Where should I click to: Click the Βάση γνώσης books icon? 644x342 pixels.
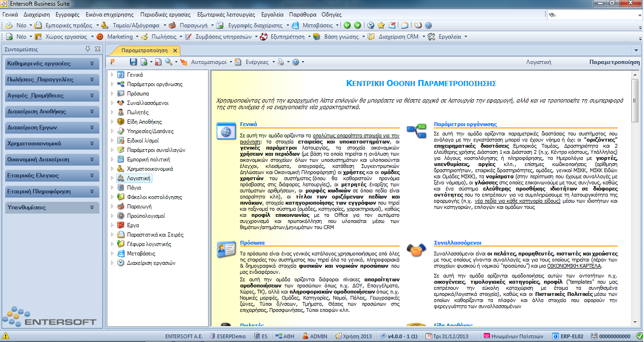click(x=316, y=37)
